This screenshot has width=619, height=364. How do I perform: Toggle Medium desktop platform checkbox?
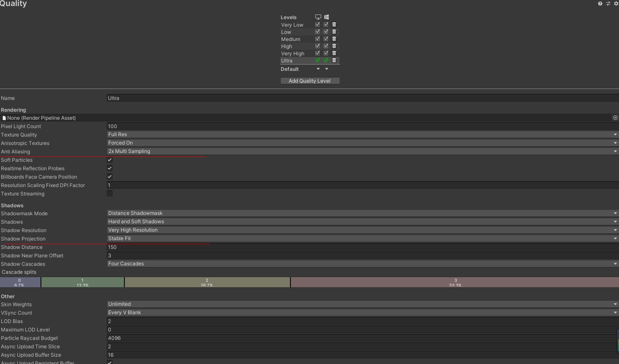[318, 39]
